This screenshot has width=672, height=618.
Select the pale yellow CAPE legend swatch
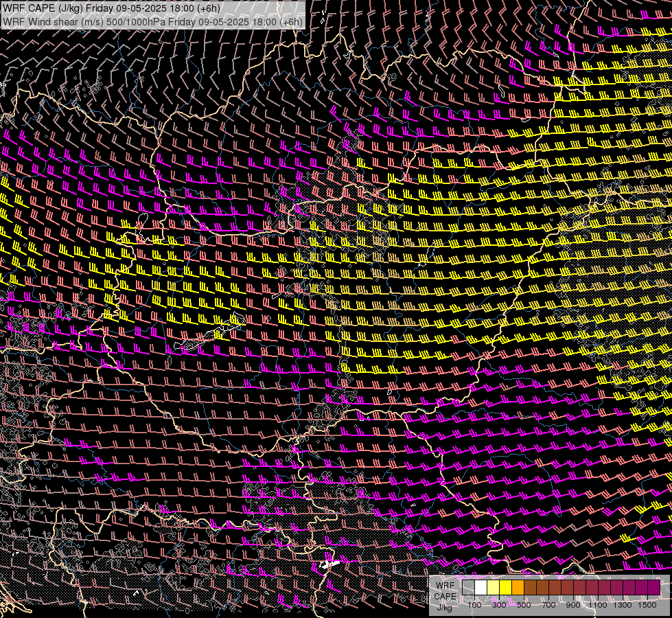(494, 588)
